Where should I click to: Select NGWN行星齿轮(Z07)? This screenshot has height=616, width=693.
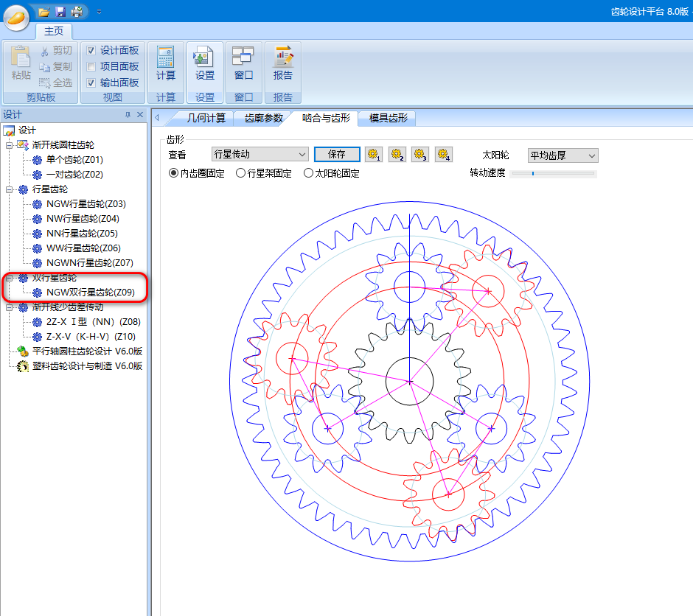click(90, 263)
